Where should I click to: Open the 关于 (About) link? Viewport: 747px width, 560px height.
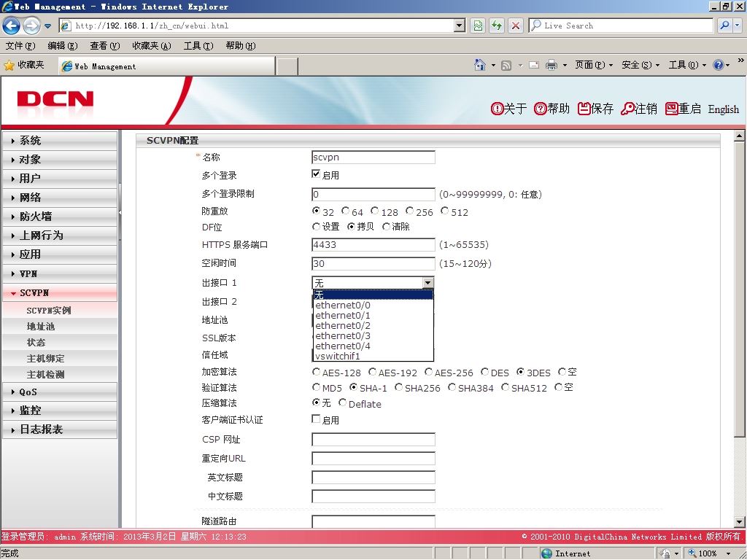point(508,109)
